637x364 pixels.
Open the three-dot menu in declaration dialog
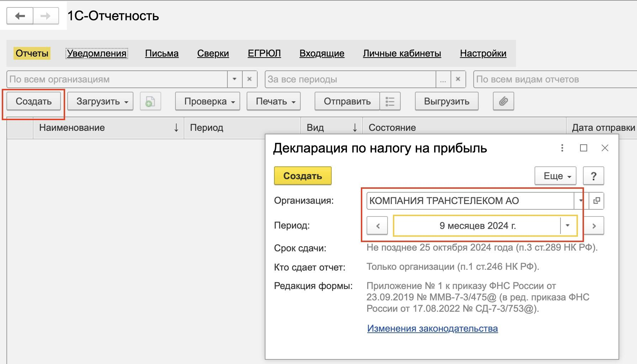click(562, 148)
